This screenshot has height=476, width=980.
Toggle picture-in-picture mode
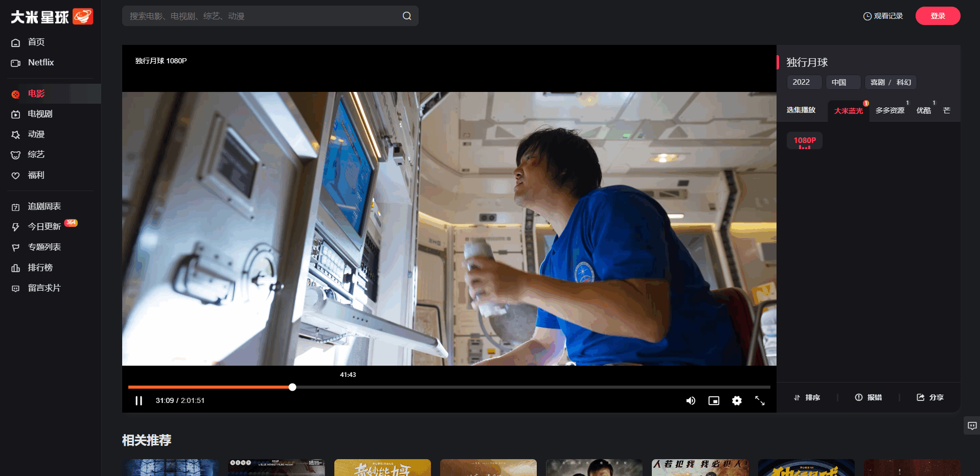714,401
